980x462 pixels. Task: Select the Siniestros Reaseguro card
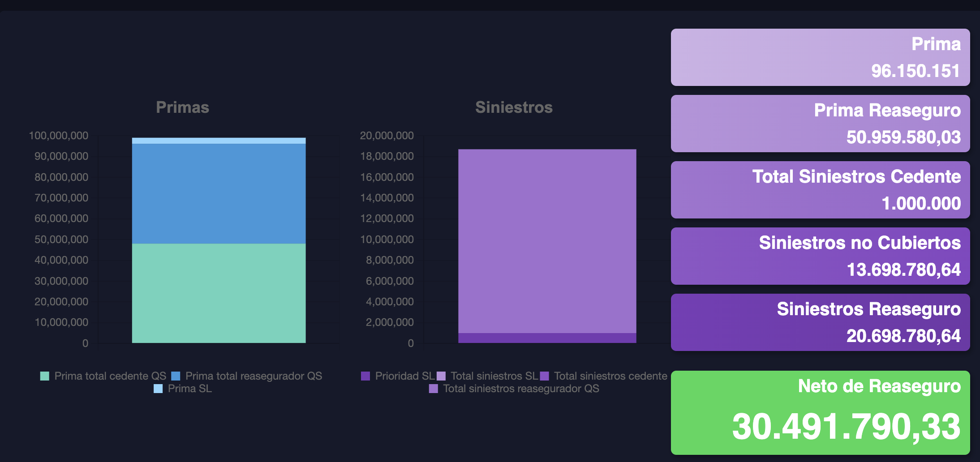click(x=821, y=322)
